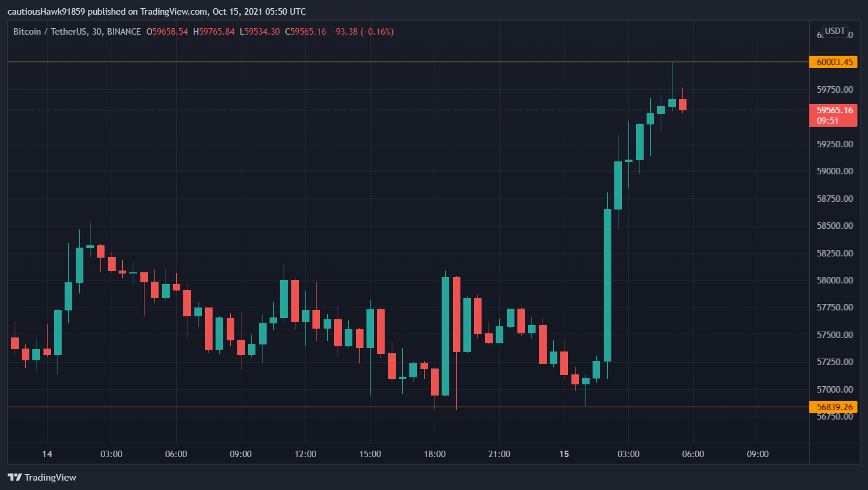
Task: Click the open value O59658.54 in header
Action: [167, 32]
